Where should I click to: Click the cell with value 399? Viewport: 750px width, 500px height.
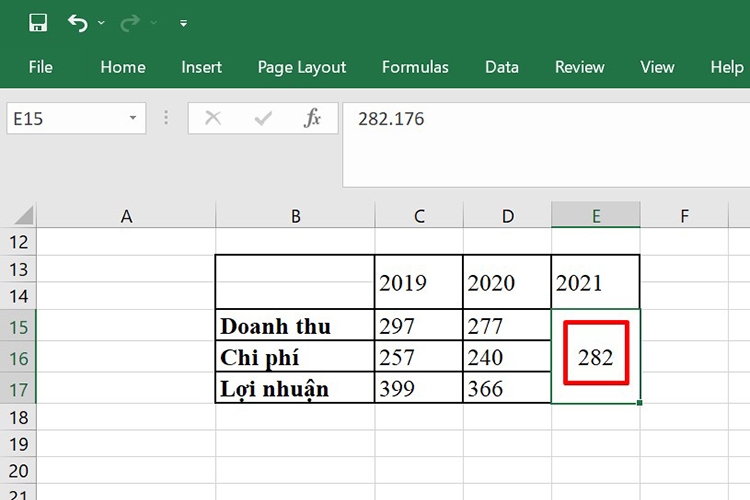419,388
